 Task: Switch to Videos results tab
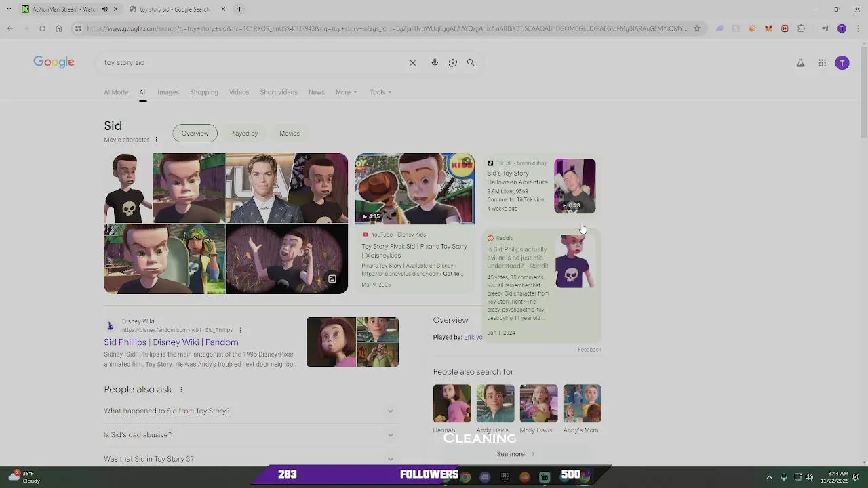239,92
